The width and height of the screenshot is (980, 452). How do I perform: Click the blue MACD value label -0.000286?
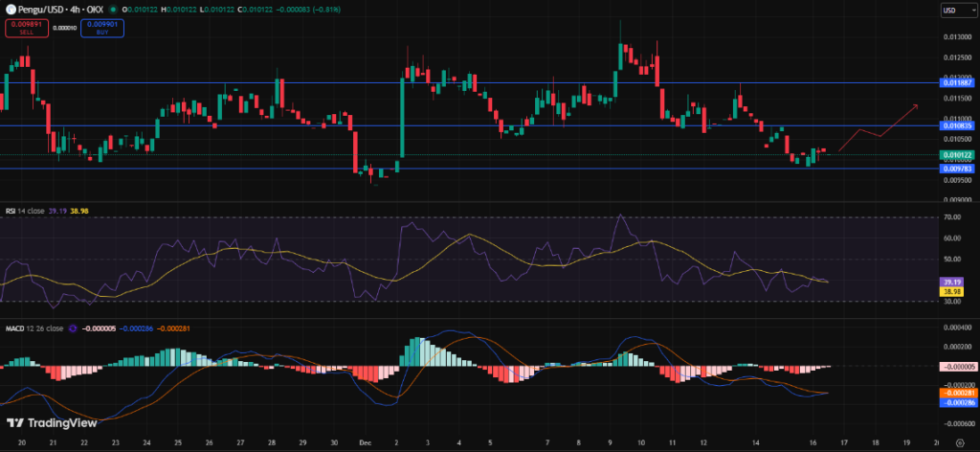coord(957,402)
